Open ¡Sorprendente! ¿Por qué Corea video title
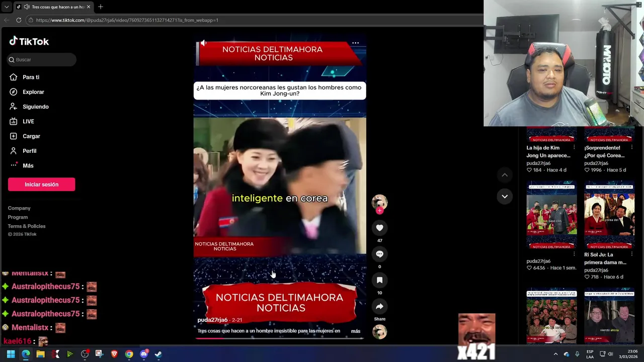 click(605, 152)
